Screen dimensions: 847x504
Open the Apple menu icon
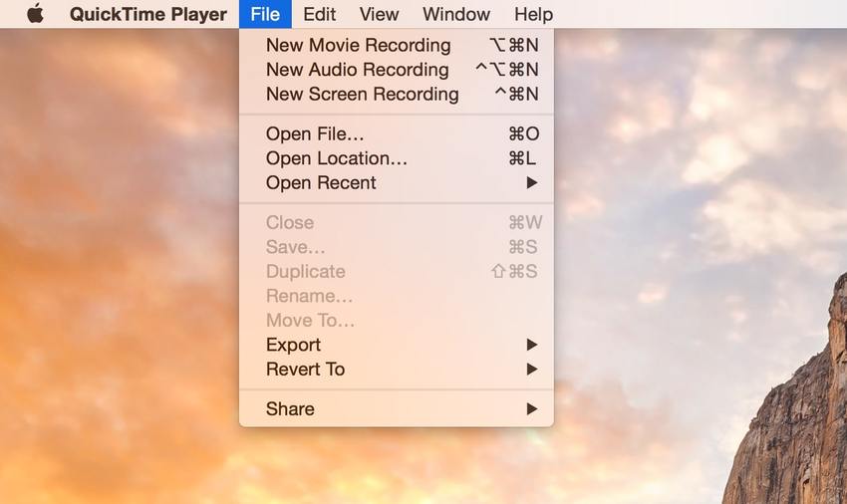click(35, 14)
